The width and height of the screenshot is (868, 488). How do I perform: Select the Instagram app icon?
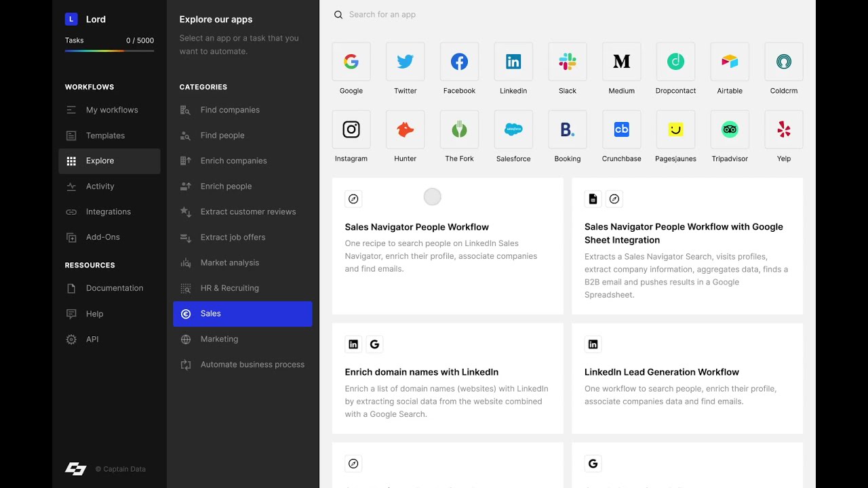tap(351, 129)
